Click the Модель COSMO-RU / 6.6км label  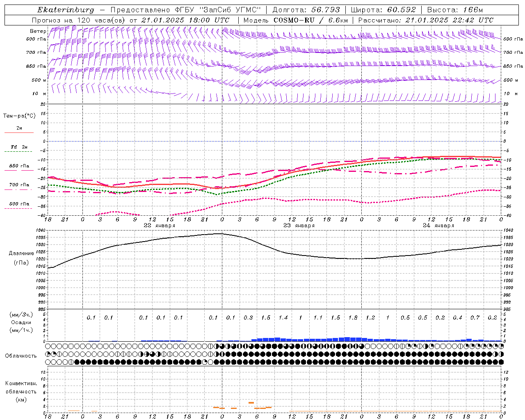[x=296, y=20]
